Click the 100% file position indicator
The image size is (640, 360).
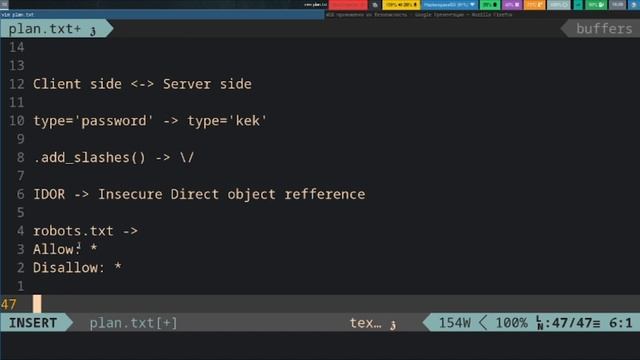click(511, 323)
